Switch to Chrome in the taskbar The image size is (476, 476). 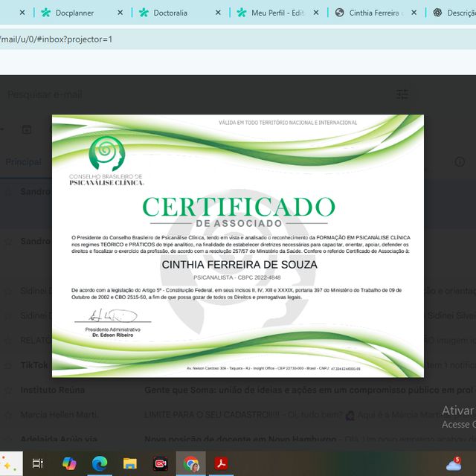tap(190, 463)
